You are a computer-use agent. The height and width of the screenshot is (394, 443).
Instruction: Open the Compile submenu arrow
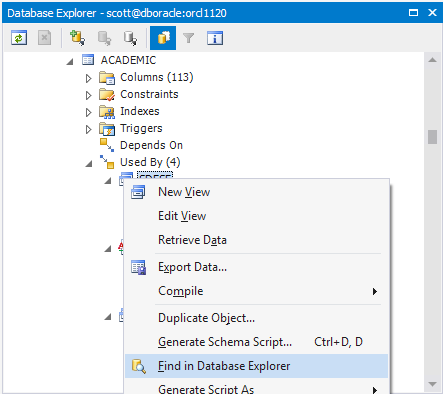pos(375,291)
